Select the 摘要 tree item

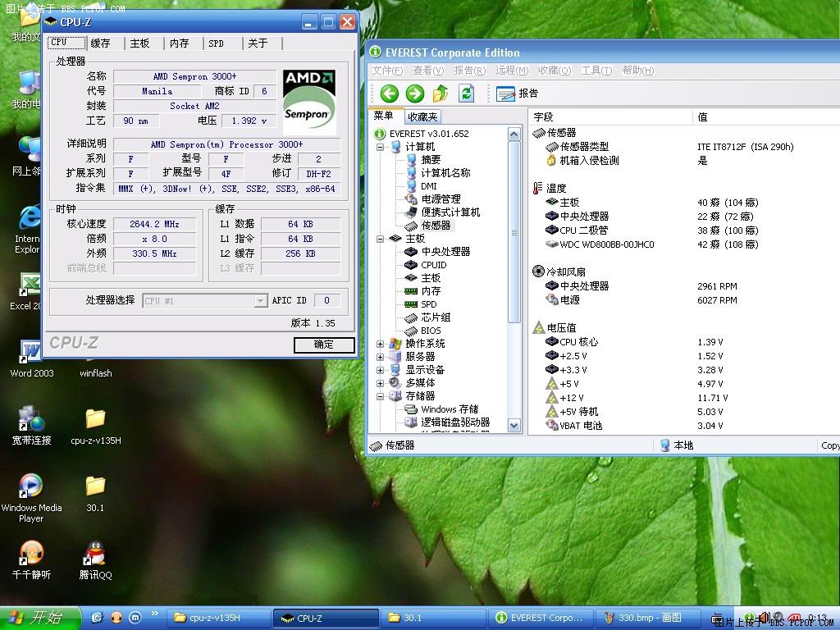pos(431,160)
